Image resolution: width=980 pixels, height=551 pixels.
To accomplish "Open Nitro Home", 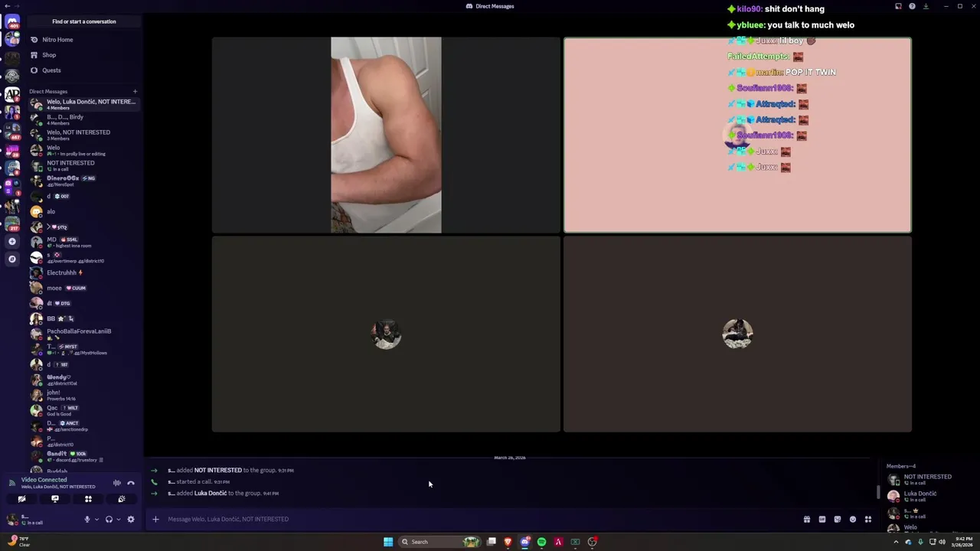I will (84, 40).
